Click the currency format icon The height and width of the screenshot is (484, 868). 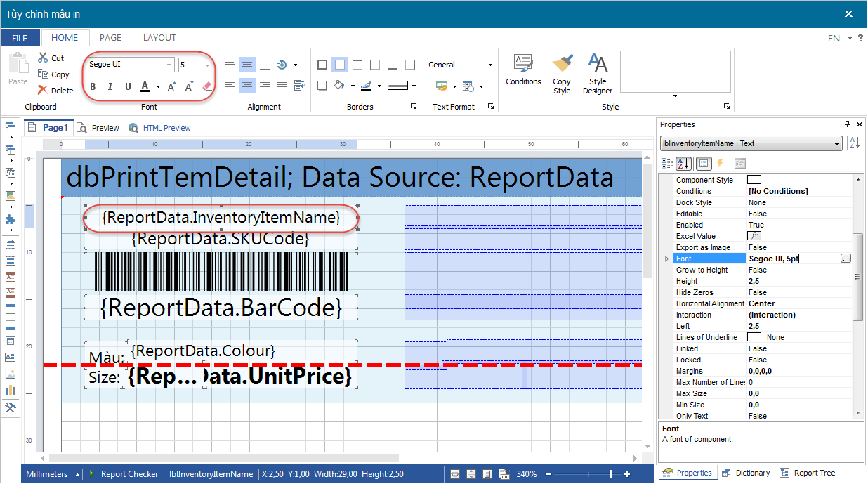442,86
